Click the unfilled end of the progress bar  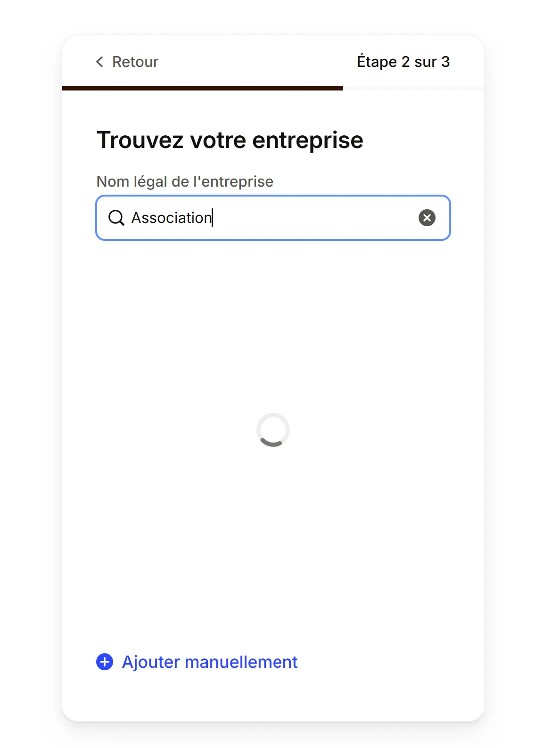click(413, 88)
